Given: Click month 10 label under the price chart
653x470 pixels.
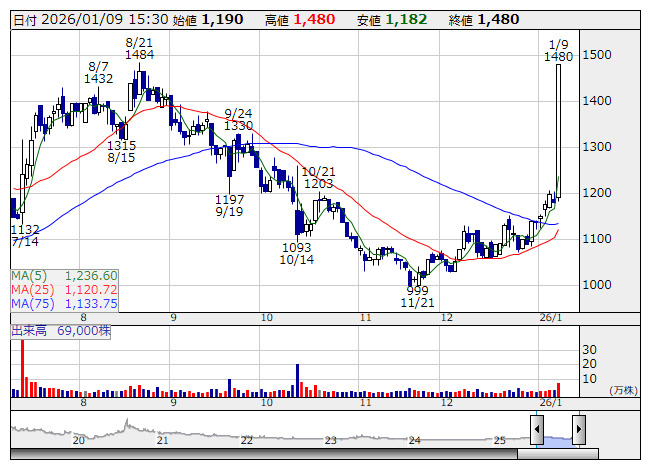Looking at the screenshot, I should (267, 318).
